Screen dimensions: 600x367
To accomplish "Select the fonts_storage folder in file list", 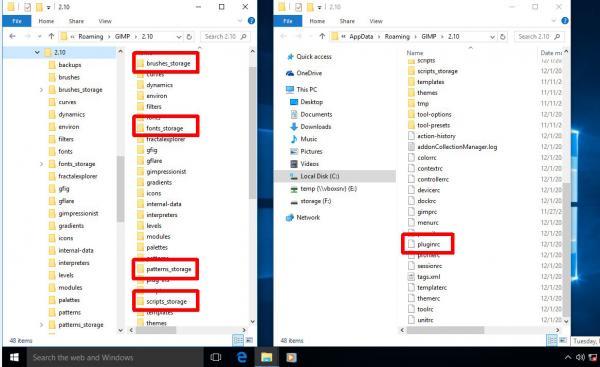I will pos(165,128).
